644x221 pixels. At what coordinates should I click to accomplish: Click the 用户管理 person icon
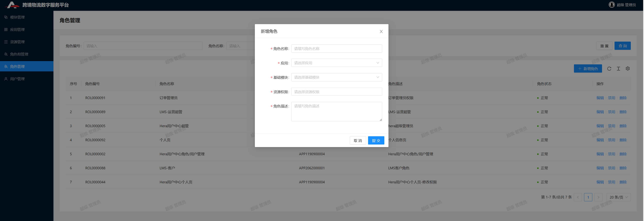(x=6, y=79)
